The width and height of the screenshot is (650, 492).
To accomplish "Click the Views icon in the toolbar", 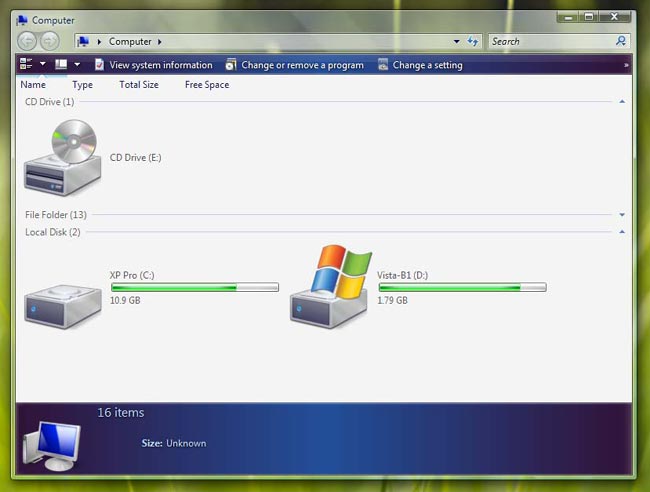I will coord(61,65).
